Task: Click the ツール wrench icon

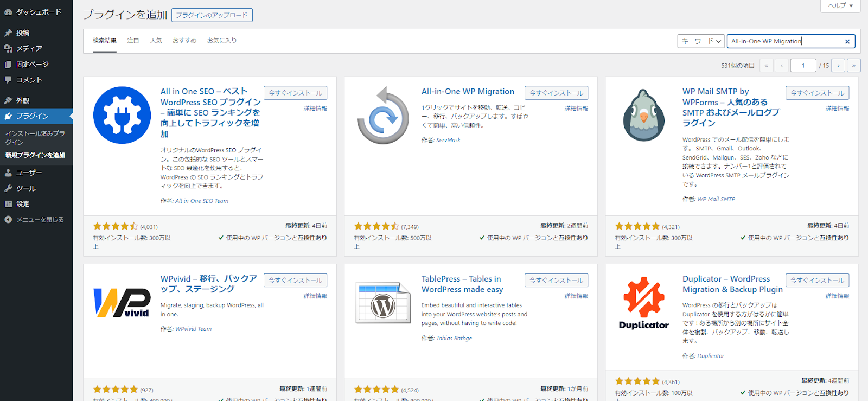Action: tap(8, 188)
